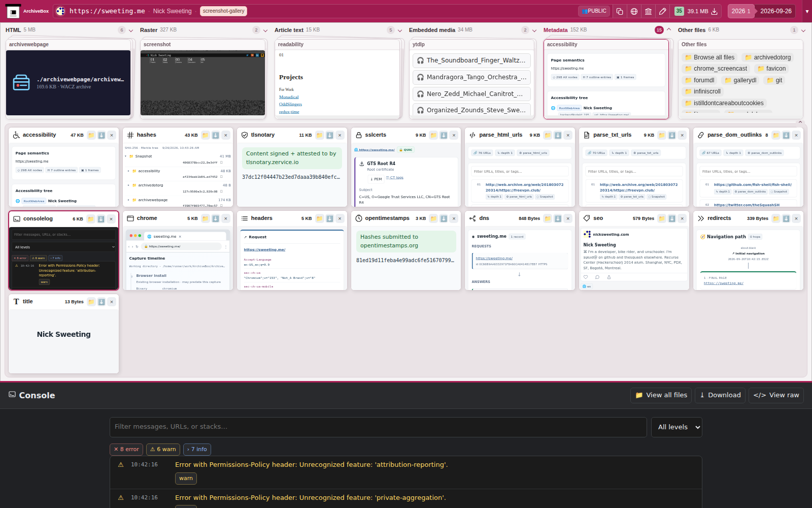Click download icon on dns card
The width and height of the screenshot is (812, 508).
point(558,218)
